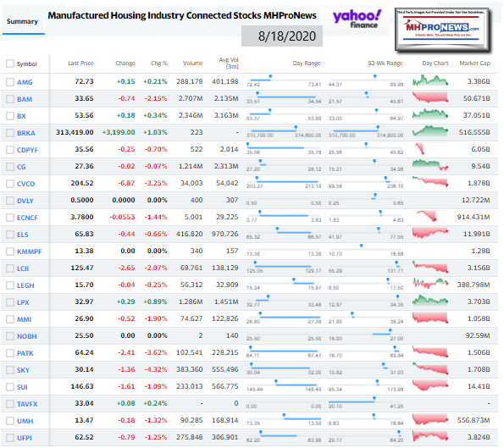
Task: View the UFPI day chart sparkline
Action: [x=430, y=436]
